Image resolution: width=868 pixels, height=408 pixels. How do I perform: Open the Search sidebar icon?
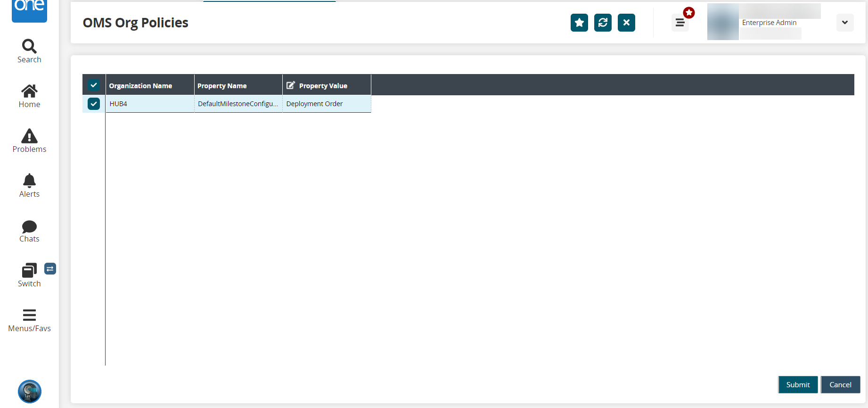click(x=29, y=51)
